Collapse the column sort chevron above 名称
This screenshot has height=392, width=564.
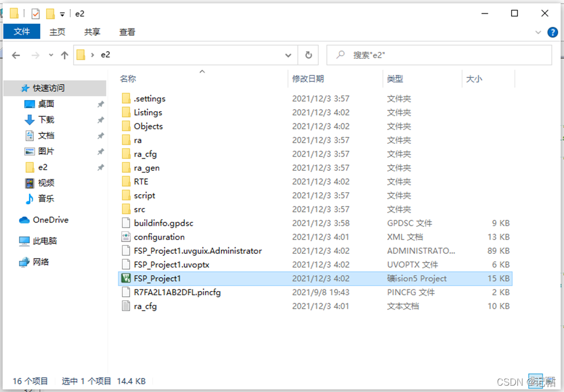[x=202, y=71]
